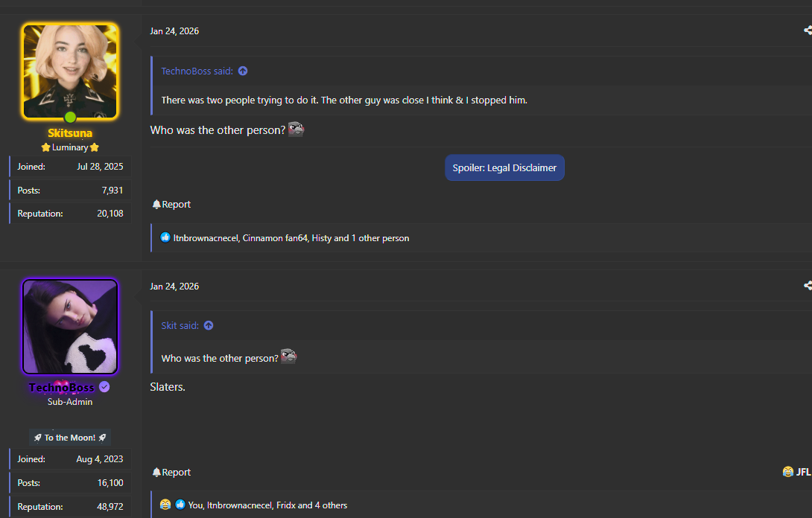Toggle the JFL reaction on TechnoBoss's post

tap(796, 472)
